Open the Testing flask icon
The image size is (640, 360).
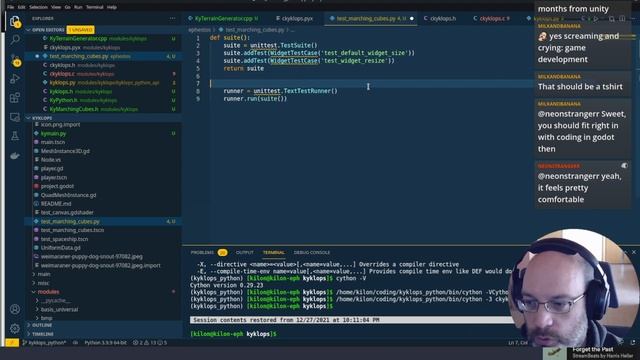[x=15, y=136]
